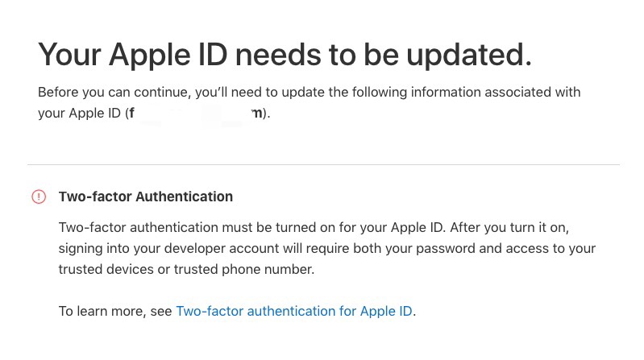Click 'your Apple ID' before the email

point(79,114)
